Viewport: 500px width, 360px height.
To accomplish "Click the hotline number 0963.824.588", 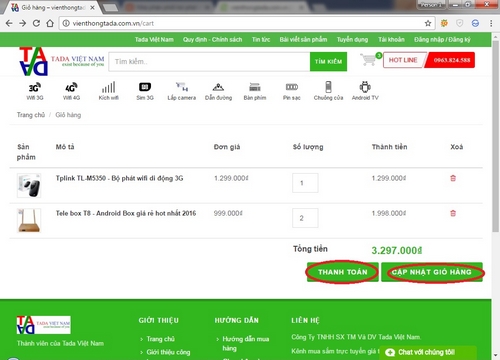I will click(451, 60).
